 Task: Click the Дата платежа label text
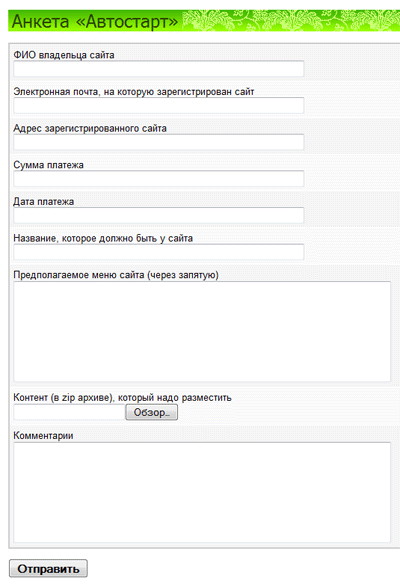[x=44, y=202]
